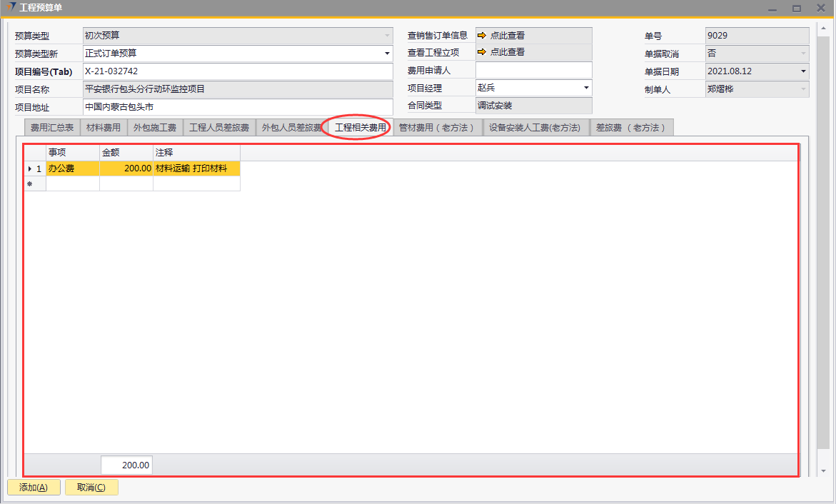Click the 取消(C) button
This screenshot has height=504, width=836.
point(91,488)
